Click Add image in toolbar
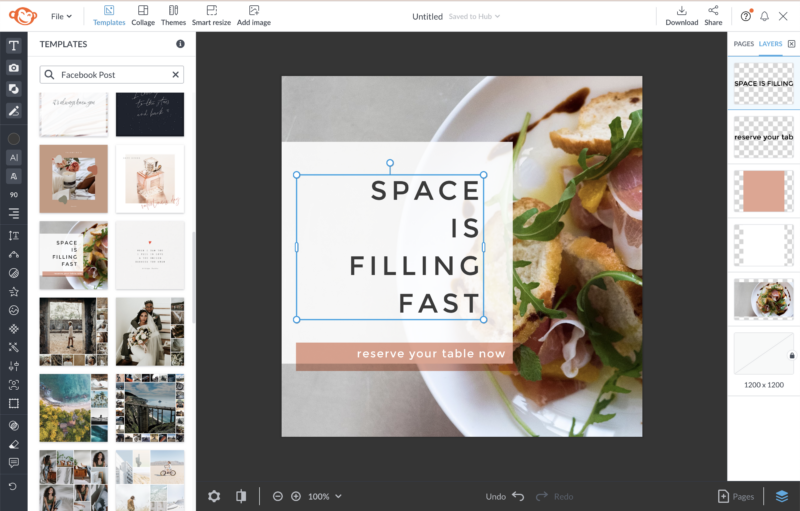 [254, 16]
